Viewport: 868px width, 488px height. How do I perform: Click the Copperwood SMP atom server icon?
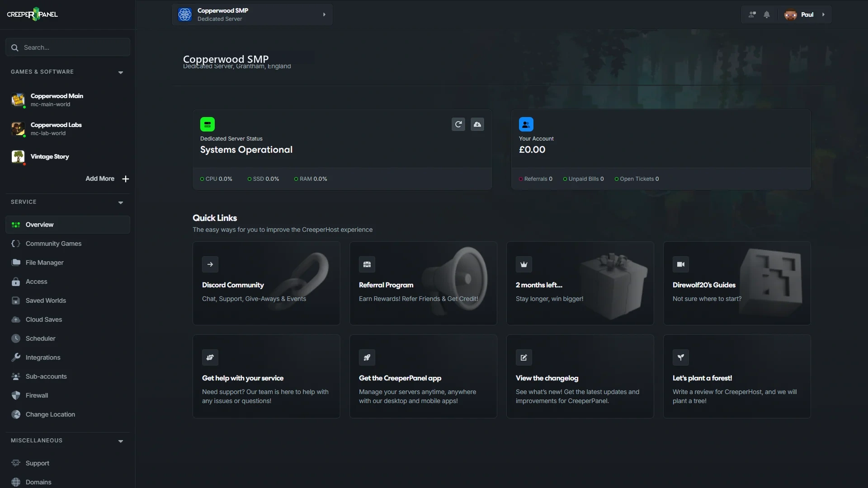(x=184, y=14)
